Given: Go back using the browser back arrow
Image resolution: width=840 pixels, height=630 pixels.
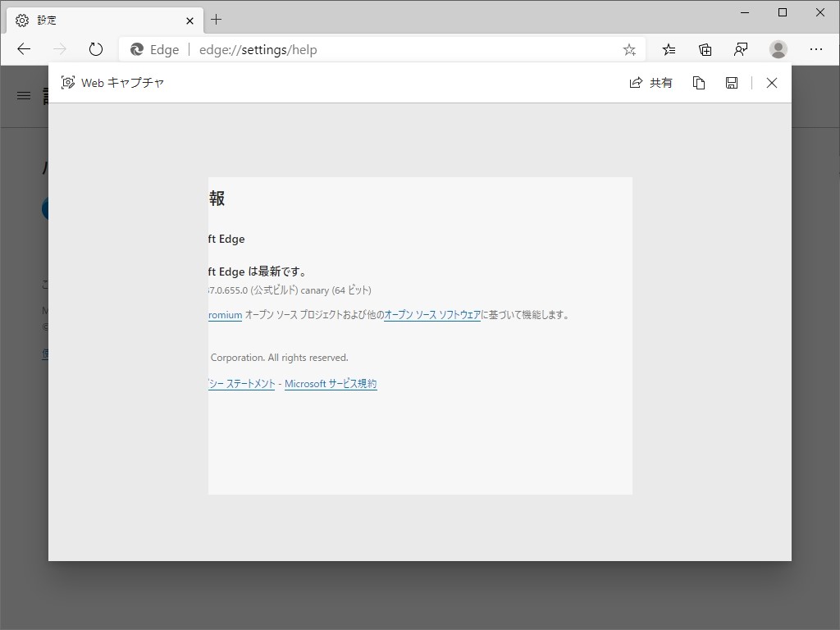Looking at the screenshot, I should (x=24, y=49).
